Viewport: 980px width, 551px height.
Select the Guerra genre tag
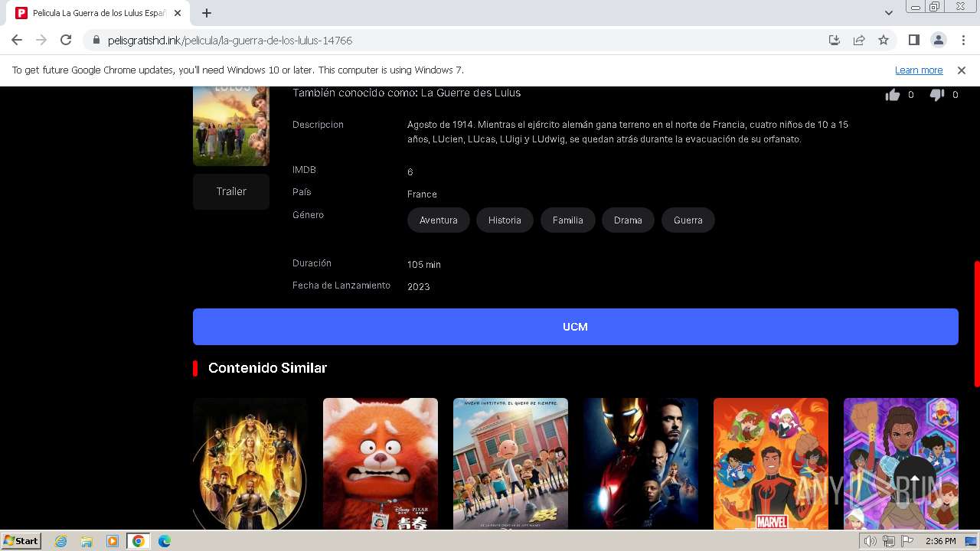(688, 220)
